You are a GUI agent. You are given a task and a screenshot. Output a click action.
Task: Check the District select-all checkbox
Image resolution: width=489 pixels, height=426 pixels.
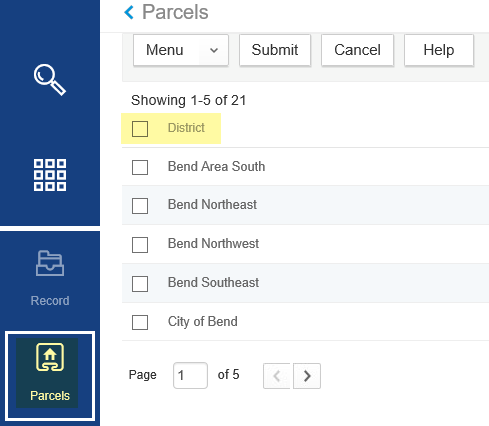[x=140, y=129]
